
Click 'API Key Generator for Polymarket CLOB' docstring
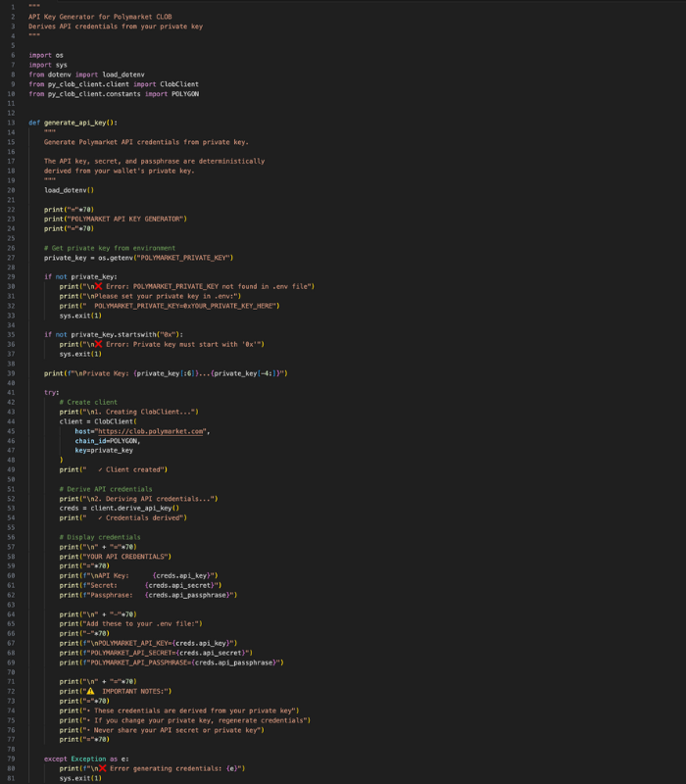100,17
